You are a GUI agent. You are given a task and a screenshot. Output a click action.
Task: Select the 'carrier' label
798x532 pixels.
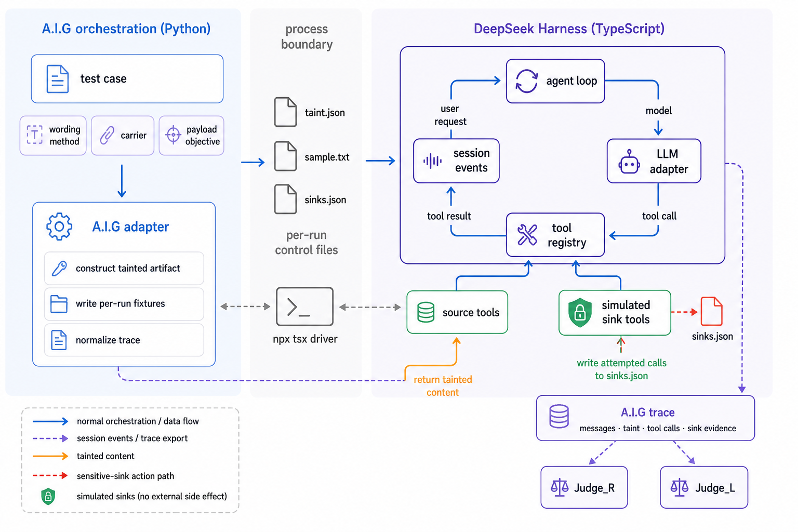tap(134, 136)
